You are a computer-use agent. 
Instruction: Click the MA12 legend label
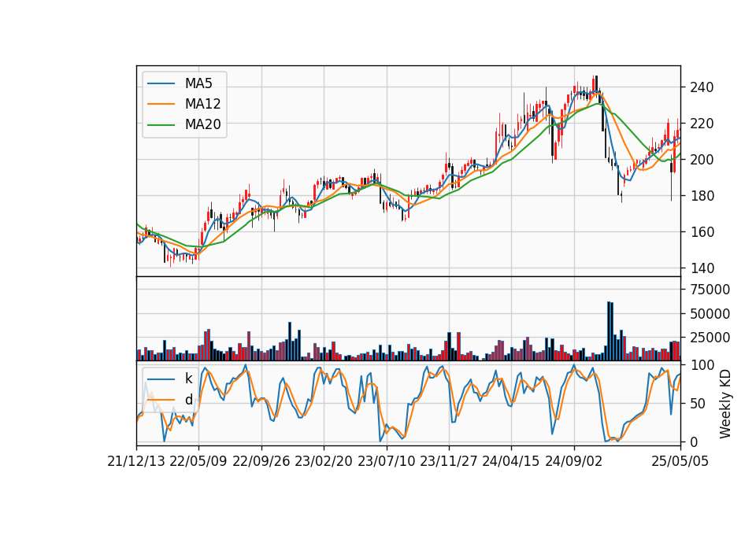tap(202, 104)
